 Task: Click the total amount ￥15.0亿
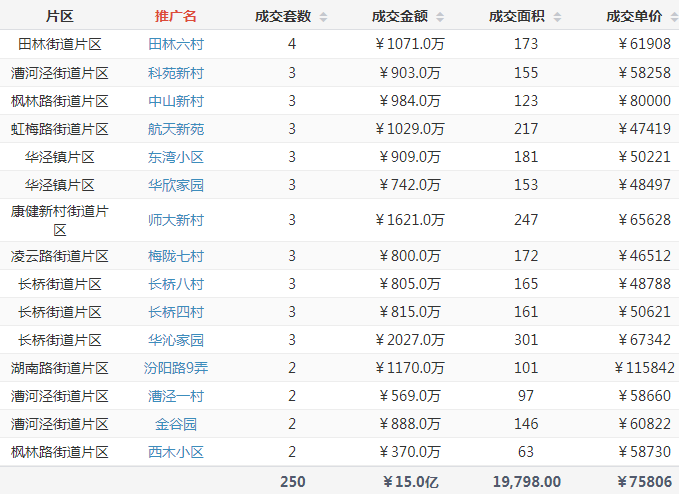[411, 482]
